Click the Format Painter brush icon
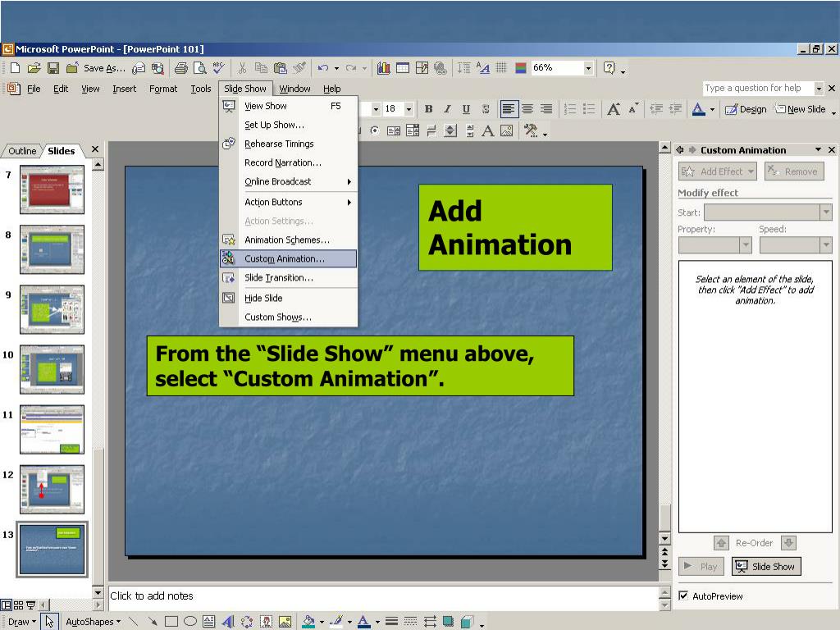 coord(299,68)
